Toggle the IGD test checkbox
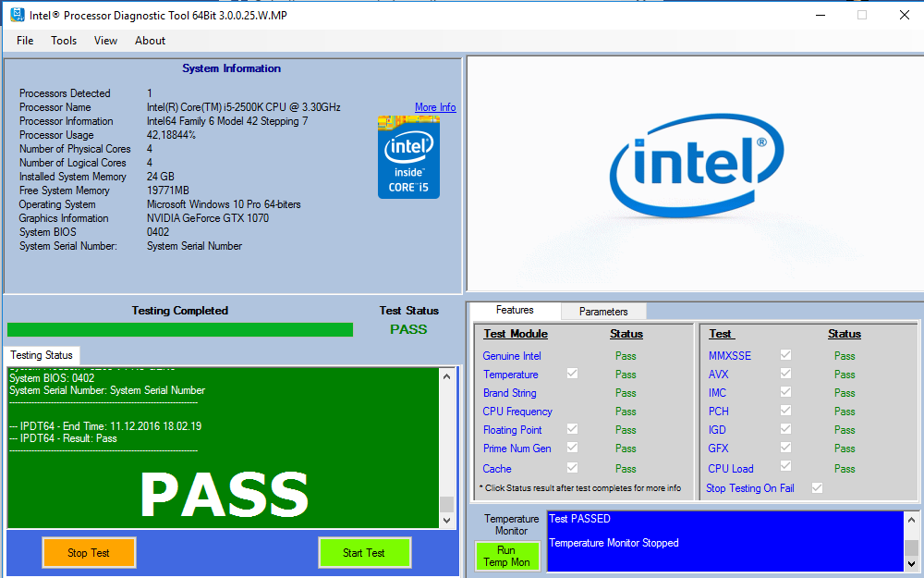 click(x=785, y=429)
